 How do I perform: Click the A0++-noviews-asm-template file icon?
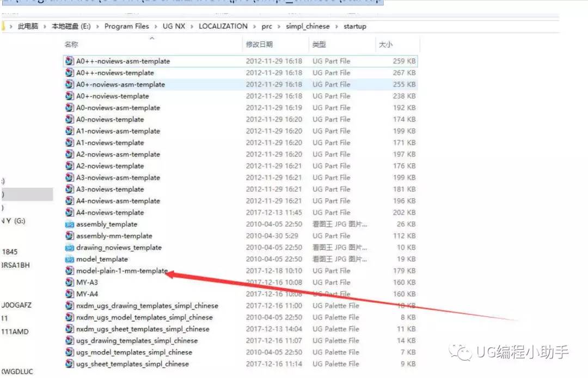(69, 61)
